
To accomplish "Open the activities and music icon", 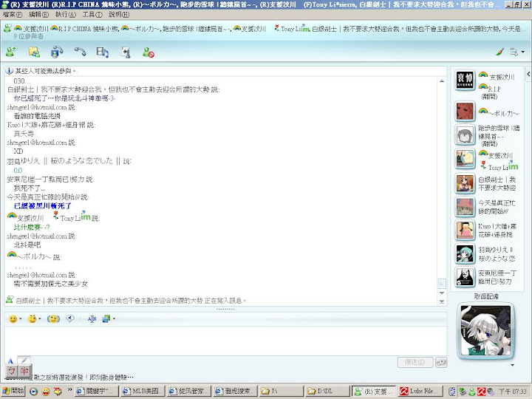I will coord(103,52).
